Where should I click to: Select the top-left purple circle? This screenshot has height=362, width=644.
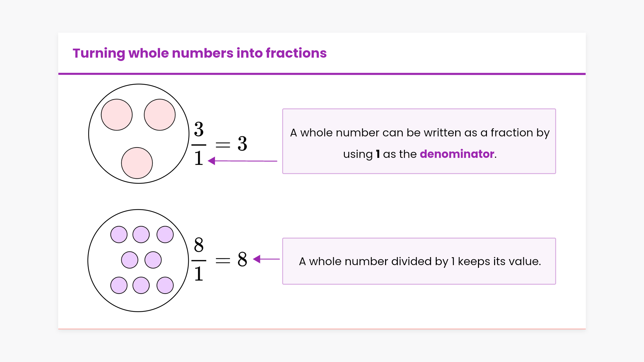(119, 234)
